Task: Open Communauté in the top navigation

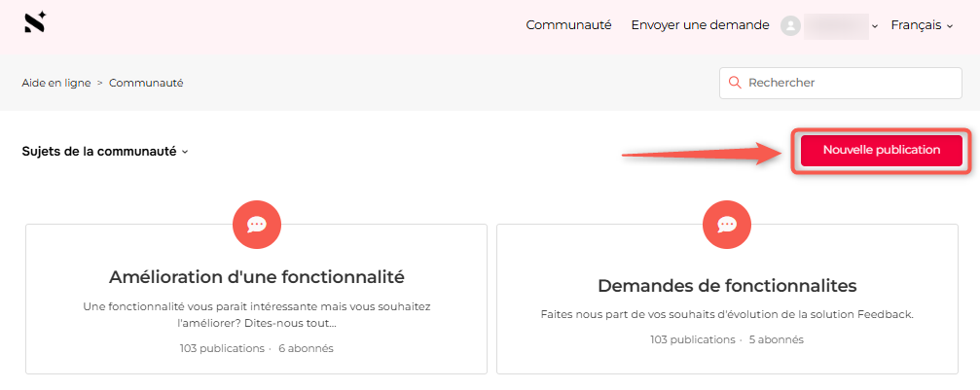Action: pyautogui.click(x=568, y=25)
